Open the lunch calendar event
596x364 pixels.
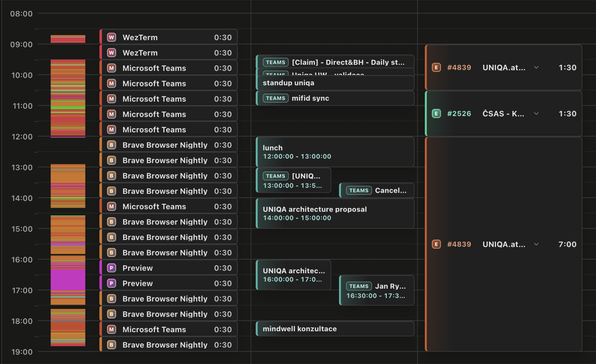pyautogui.click(x=335, y=152)
